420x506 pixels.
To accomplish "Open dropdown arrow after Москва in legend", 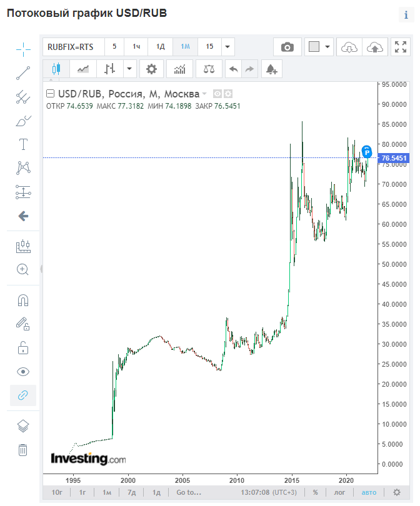I will tap(204, 94).
